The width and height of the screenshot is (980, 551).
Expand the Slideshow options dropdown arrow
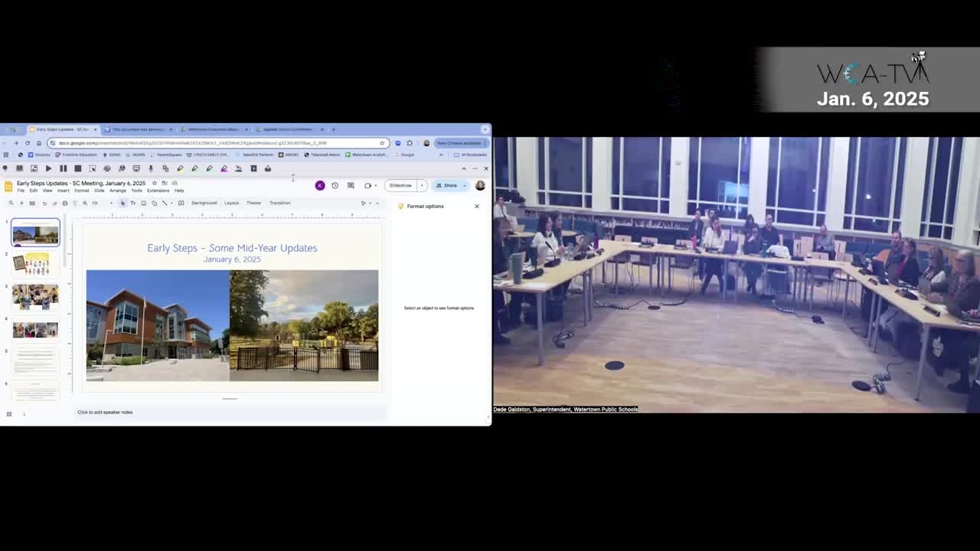point(421,185)
